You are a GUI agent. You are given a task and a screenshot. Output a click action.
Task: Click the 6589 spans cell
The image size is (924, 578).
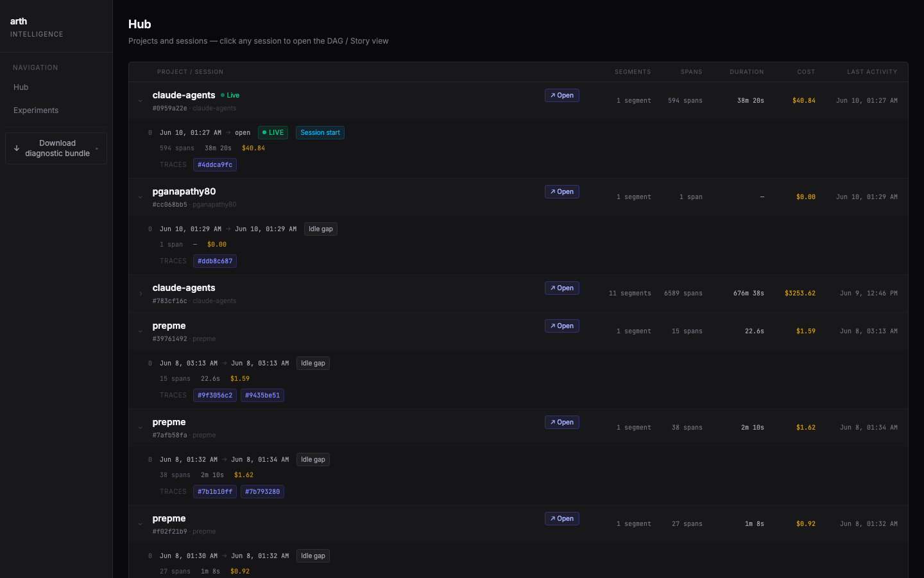pyautogui.click(x=683, y=293)
